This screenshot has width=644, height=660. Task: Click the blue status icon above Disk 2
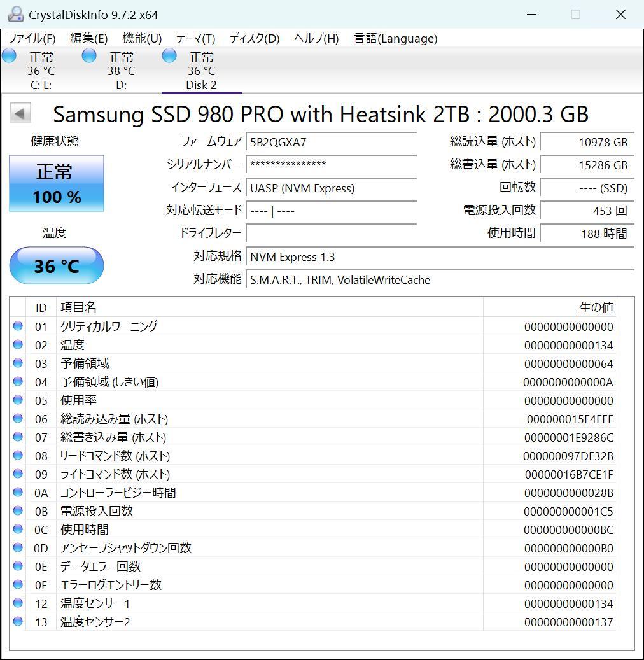(169, 56)
